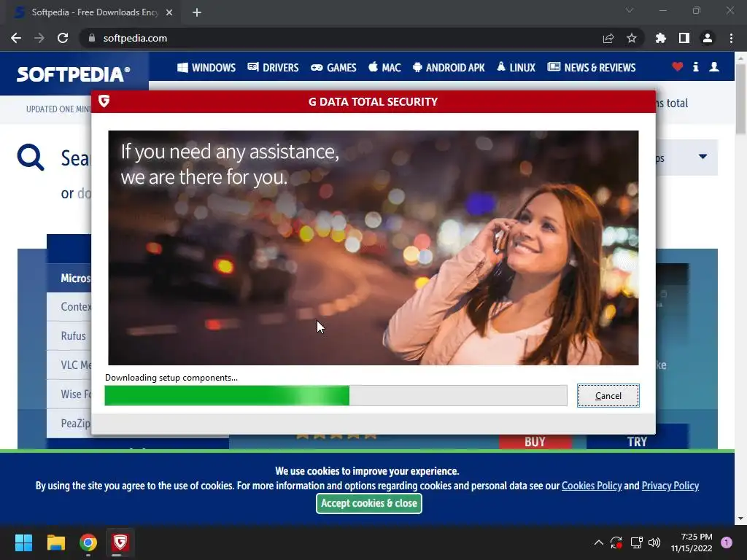This screenshot has height=560, width=747.
Task: Click the sync tray icon with red dot
Action: pos(616,542)
